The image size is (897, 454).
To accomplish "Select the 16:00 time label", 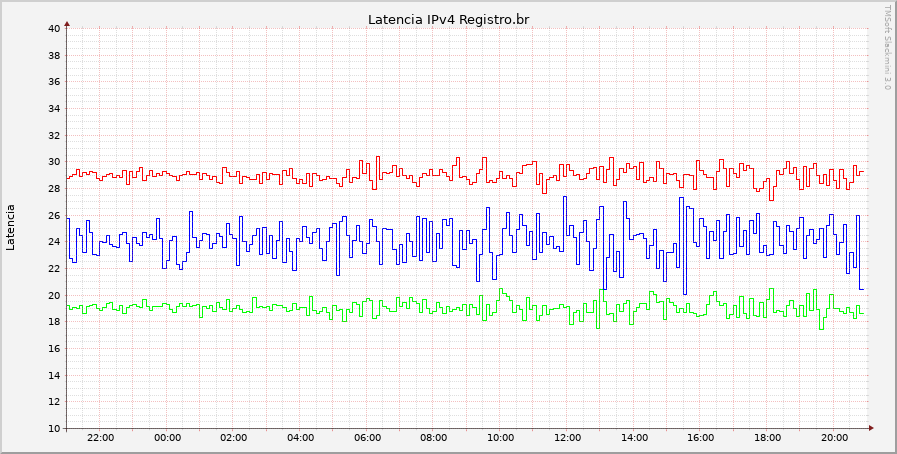I will tap(701, 438).
